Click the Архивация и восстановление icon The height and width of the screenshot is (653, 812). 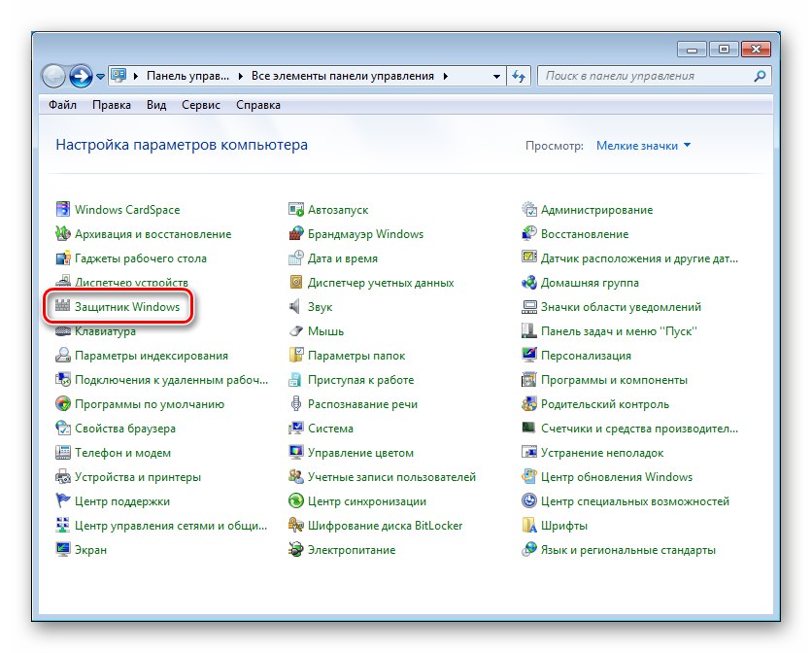[63, 234]
